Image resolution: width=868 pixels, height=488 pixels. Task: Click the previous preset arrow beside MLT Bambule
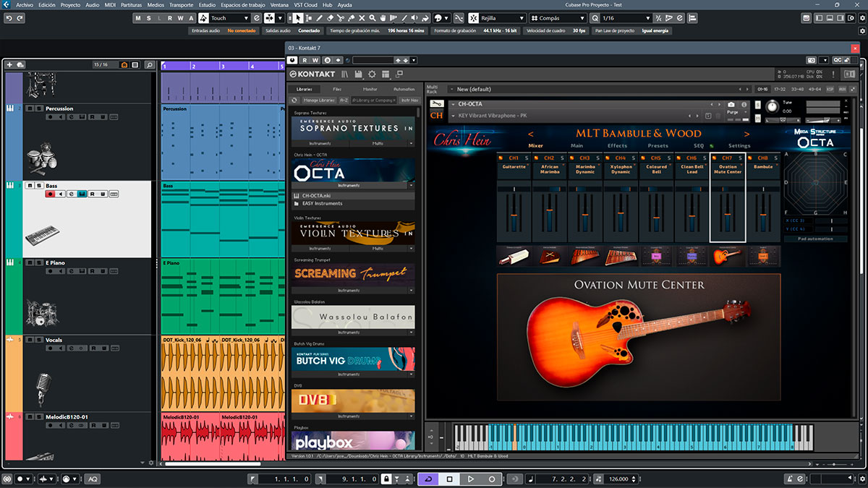(530, 134)
